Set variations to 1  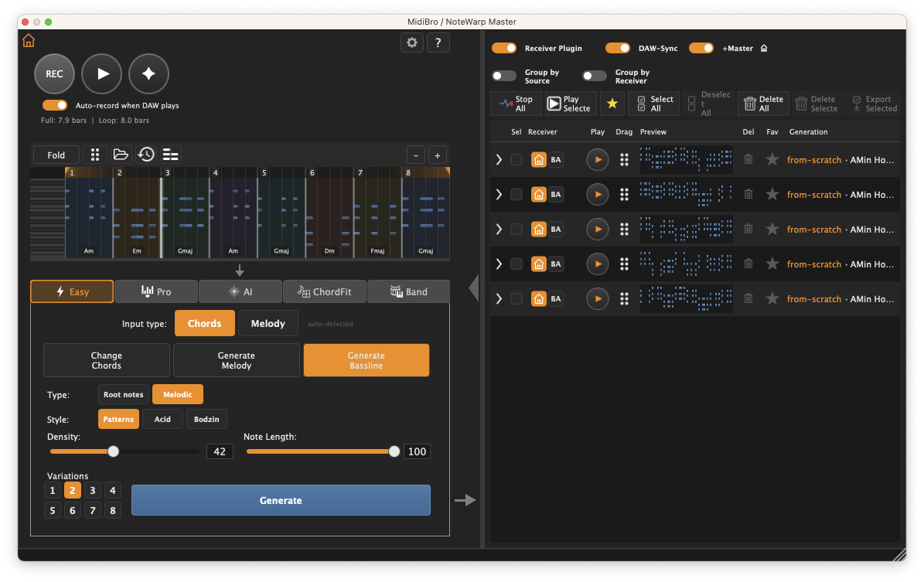tap(53, 490)
